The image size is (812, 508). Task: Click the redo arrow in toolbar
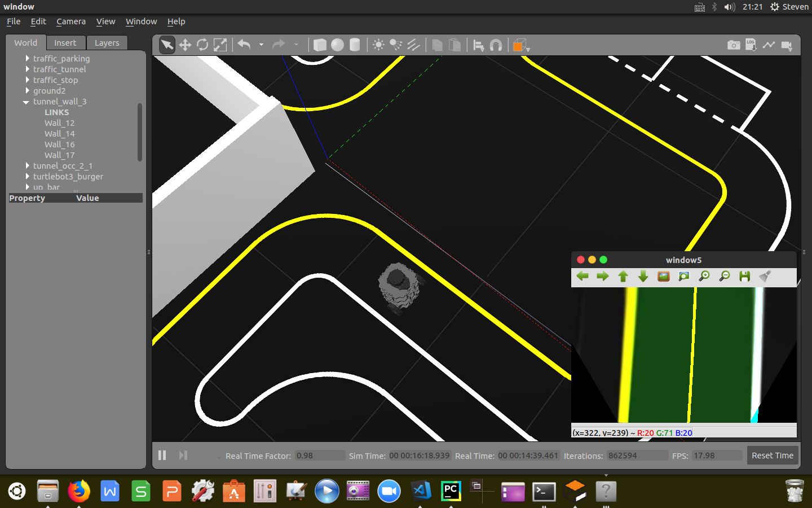click(x=279, y=45)
